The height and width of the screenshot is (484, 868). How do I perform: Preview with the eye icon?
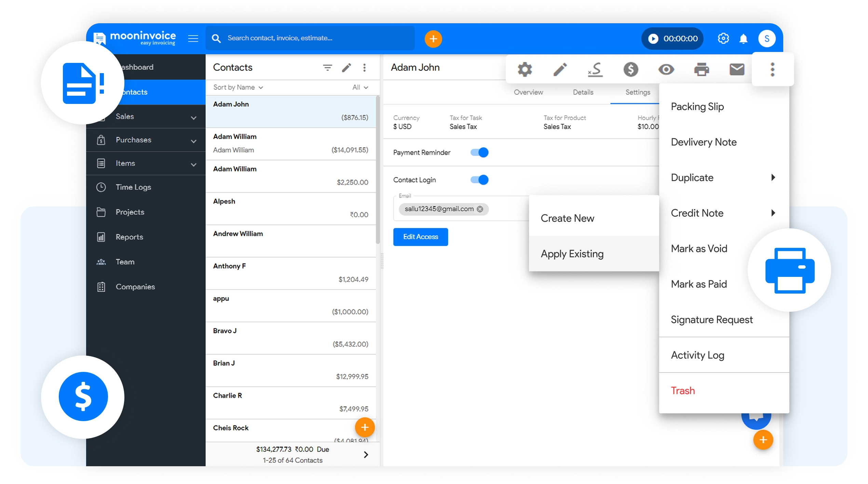tap(666, 69)
